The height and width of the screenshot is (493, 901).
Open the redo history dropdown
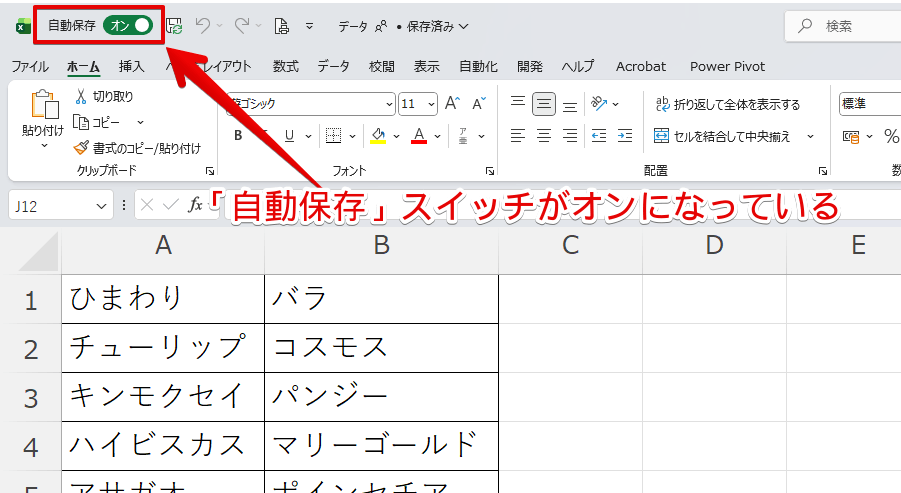click(x=258, y=26)
